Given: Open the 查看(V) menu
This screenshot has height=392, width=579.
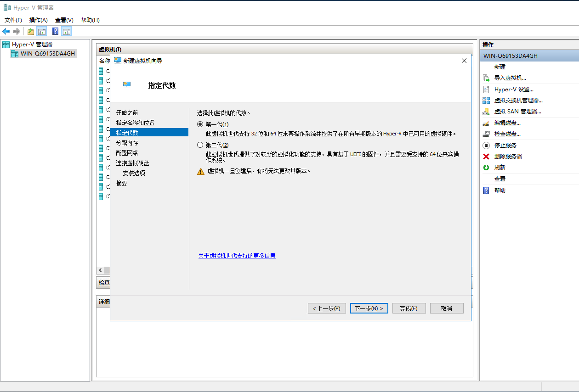Looking at the screenshot, I should coord(64,20).
